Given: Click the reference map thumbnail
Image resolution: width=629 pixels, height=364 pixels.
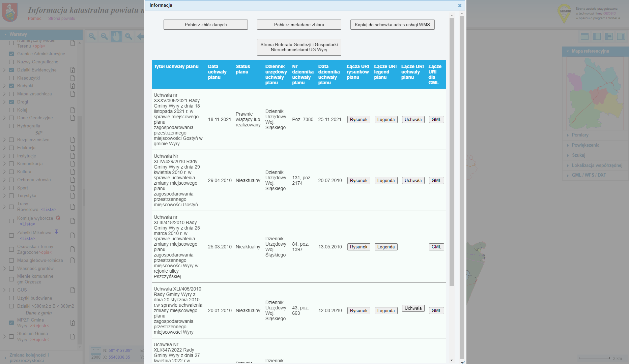Looking at the screenshot, I should 595,93.
